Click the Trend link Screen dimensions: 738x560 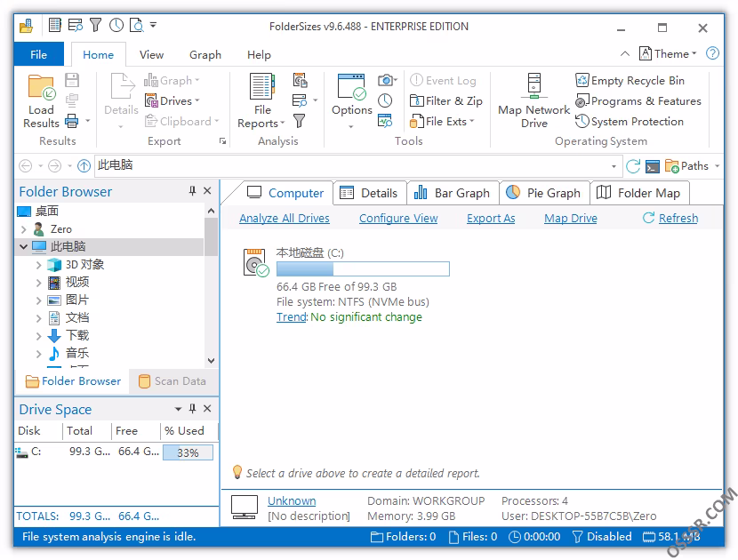pyautogui.click(x=292, y=316)
